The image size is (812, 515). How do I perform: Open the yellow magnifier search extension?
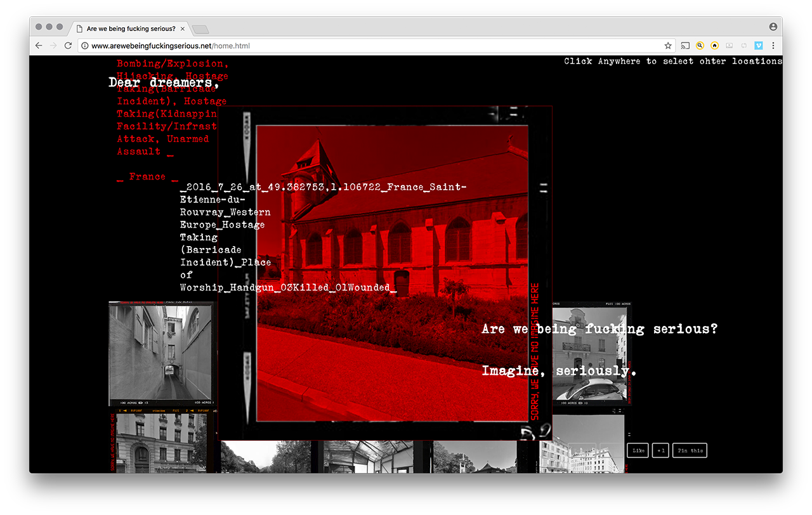point(700,46)
